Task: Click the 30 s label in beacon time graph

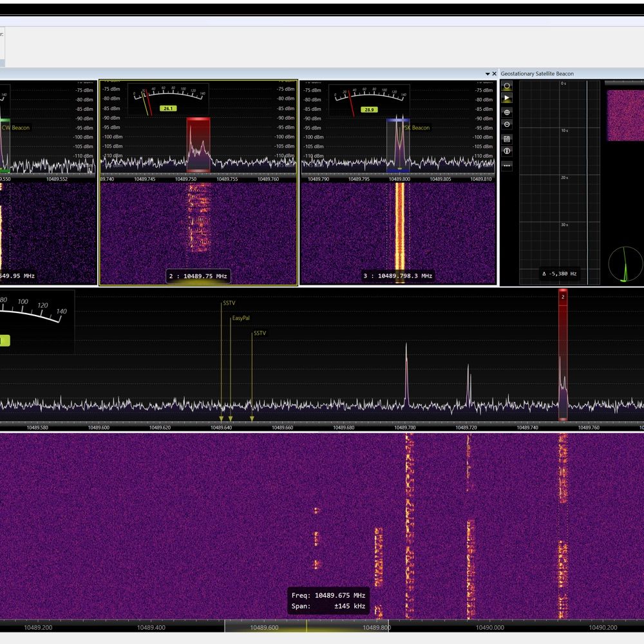Action: [564, 225]
